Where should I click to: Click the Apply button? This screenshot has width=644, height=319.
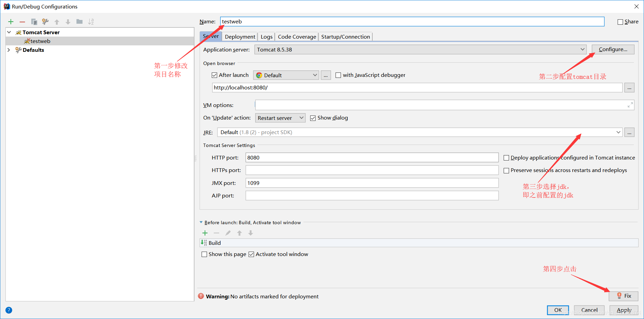(x=624, y=310)
